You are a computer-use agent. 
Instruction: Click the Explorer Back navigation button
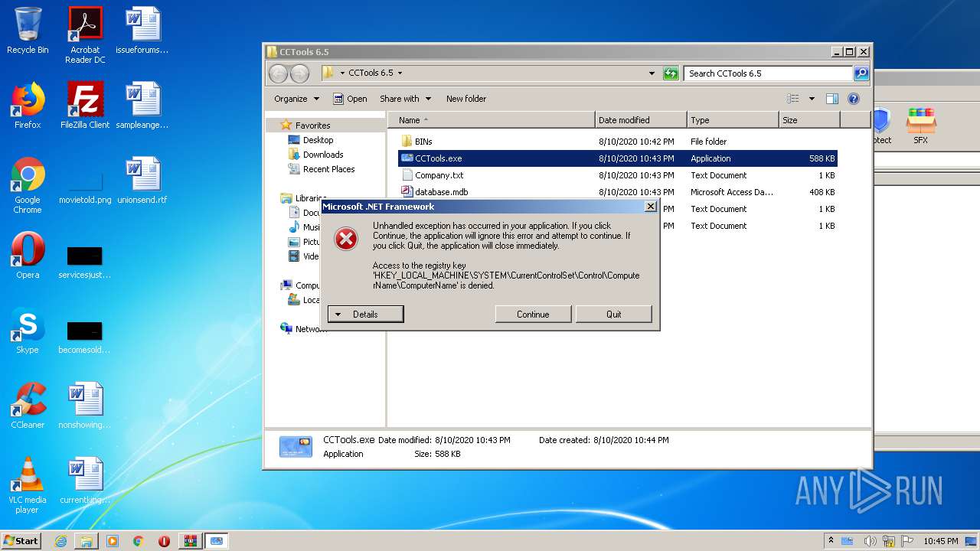278,73
